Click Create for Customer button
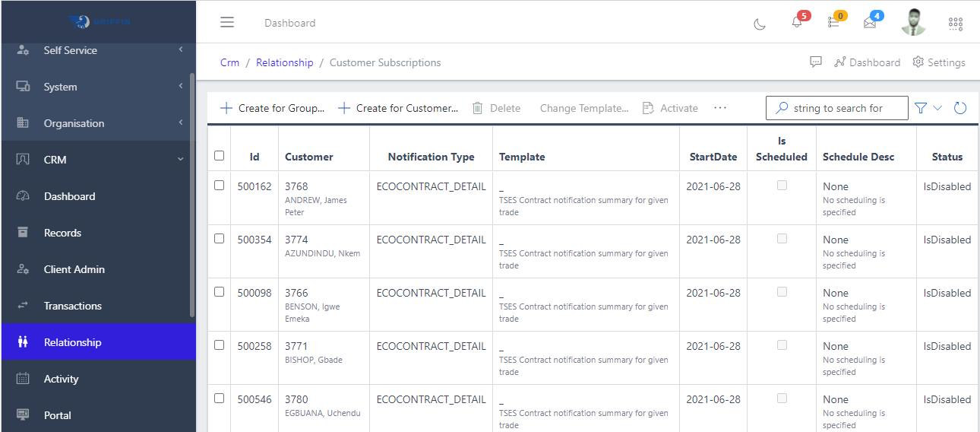 coord(398,108)
